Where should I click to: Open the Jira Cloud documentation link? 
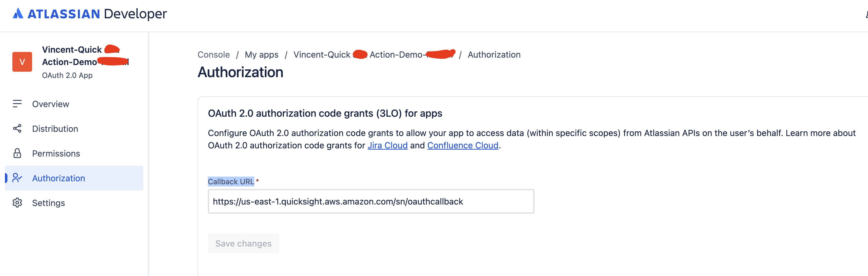pos(388,145)
